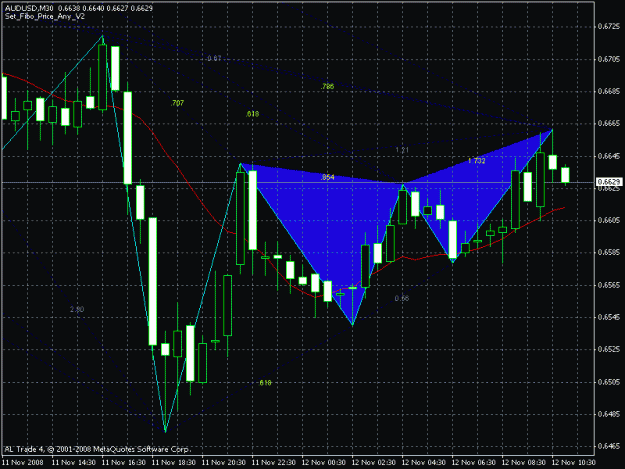Click the 0.6605 price axis label
Image resolution: width=625 pixels, height=469 pixels.
[x=609, y=220]
